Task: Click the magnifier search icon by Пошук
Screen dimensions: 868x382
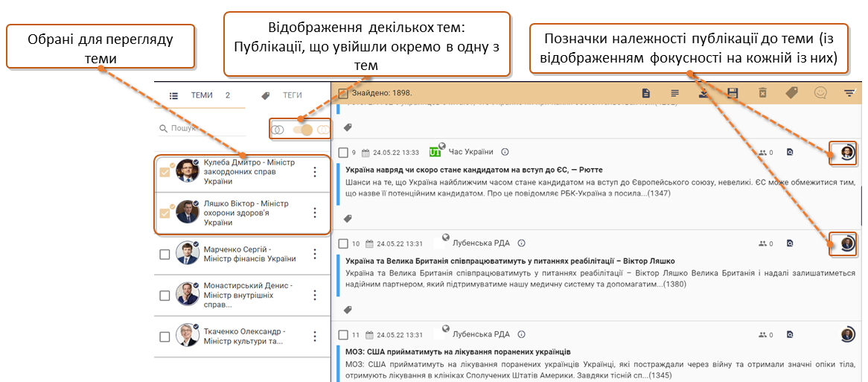Action: click(163, 128)
